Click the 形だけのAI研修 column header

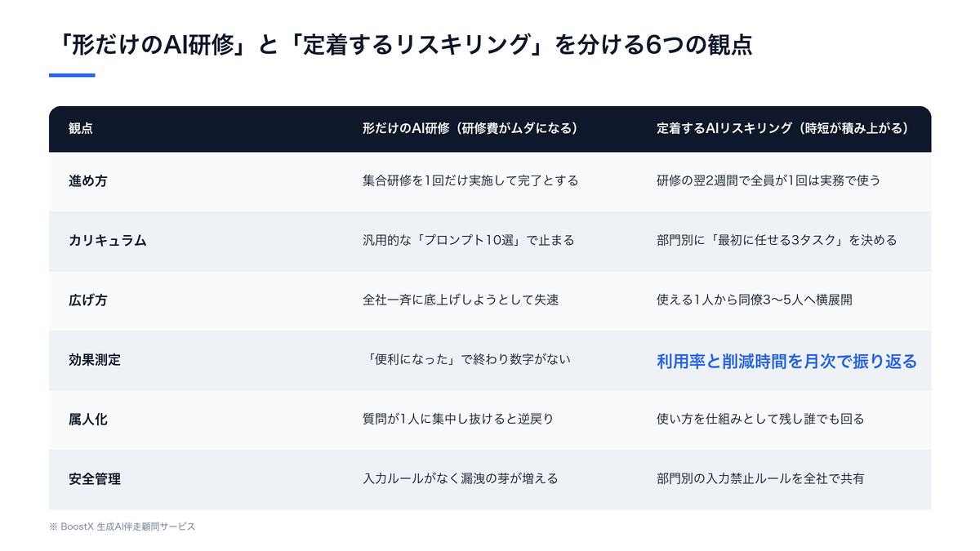coord(470,129)
